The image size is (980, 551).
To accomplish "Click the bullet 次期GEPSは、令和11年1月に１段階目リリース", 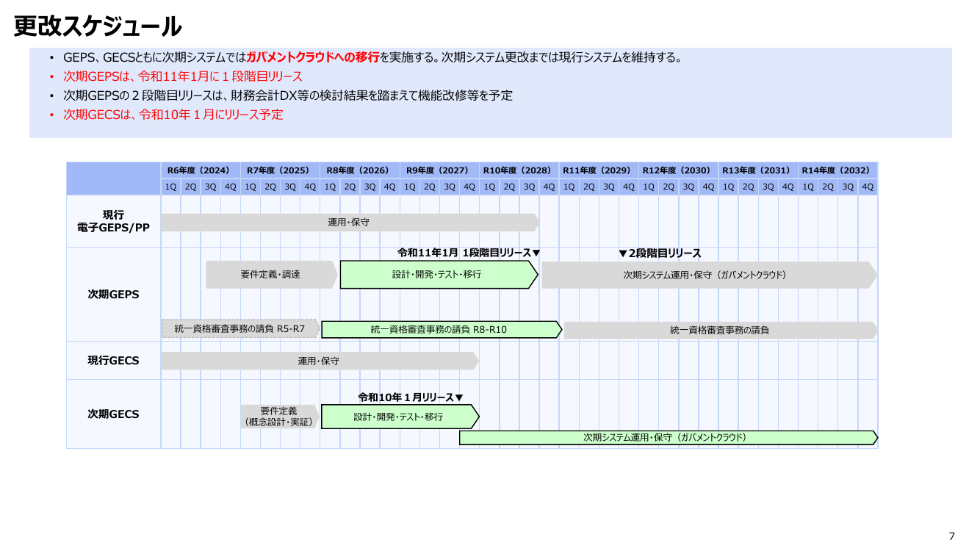I will (183, 76).
